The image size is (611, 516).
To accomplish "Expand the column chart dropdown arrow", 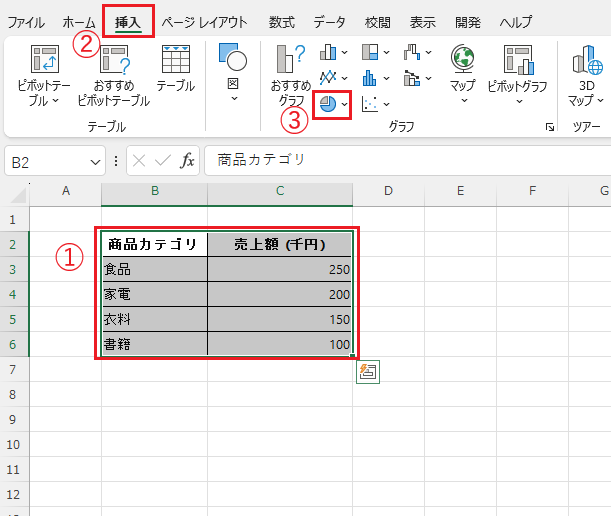I will [344, 52].
